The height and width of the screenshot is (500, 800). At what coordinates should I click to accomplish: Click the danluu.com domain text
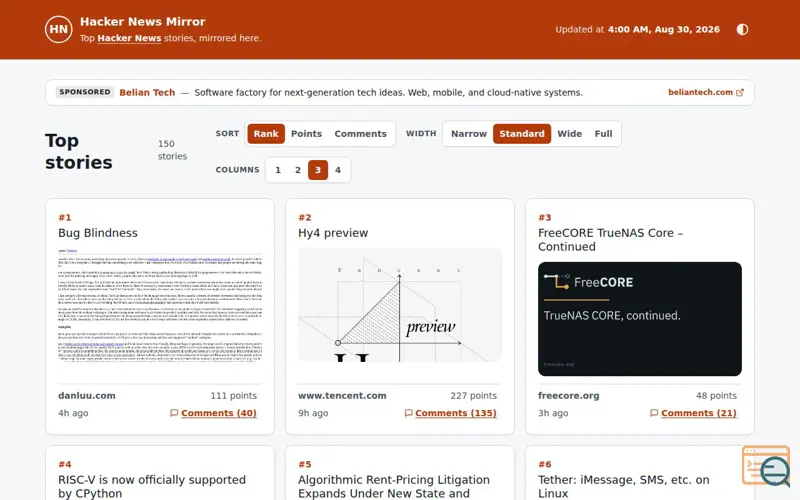(x=87, y=395)
